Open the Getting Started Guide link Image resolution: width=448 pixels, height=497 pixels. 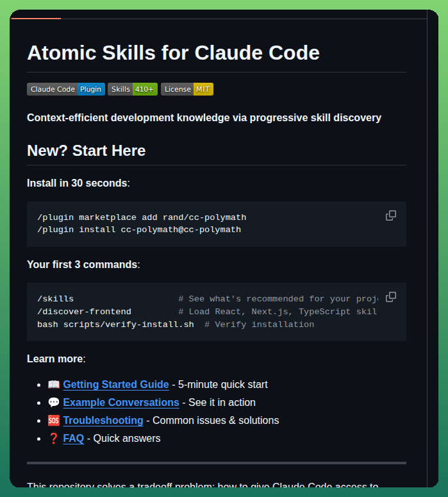pos(115,385)
